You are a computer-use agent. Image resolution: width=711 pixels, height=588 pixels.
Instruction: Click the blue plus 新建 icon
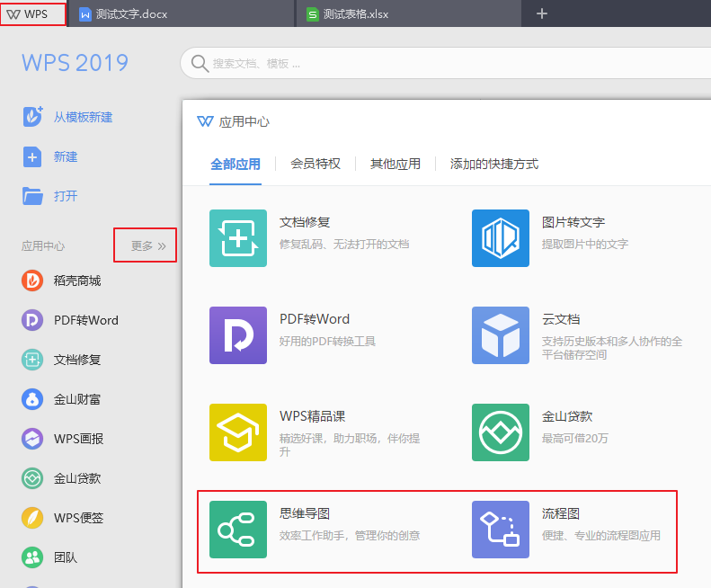click(x=32, y=157)
